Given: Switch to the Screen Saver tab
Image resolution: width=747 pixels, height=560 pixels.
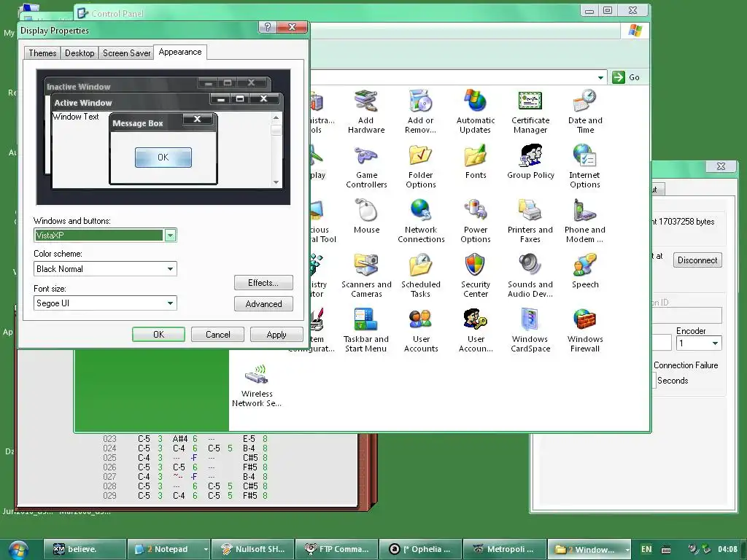Looking at the screenshot, I should click(127, 52).
